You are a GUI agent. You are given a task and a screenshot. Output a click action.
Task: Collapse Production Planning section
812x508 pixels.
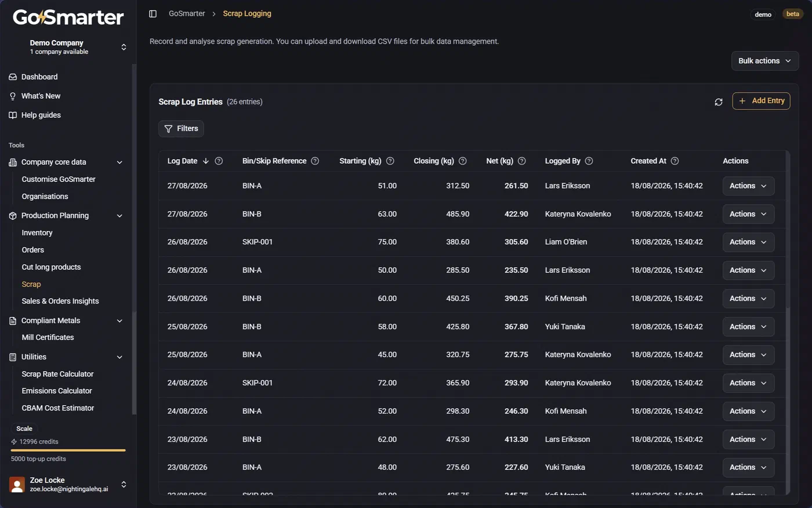tap(119, 216)
